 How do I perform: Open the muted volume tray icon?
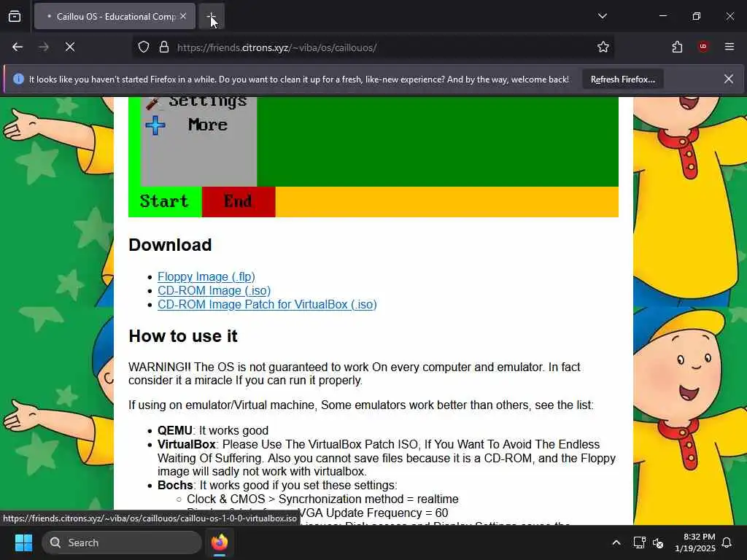tap(659, 542)
